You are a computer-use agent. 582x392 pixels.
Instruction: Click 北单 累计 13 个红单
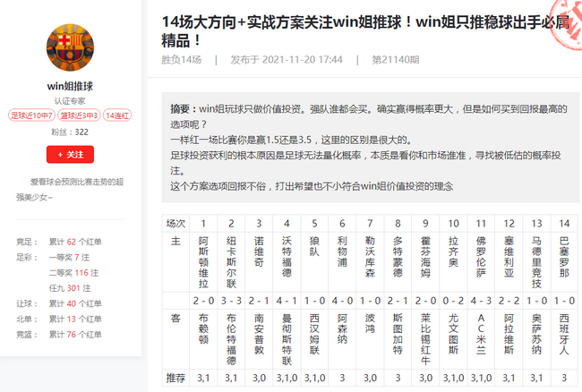(59, 319)
